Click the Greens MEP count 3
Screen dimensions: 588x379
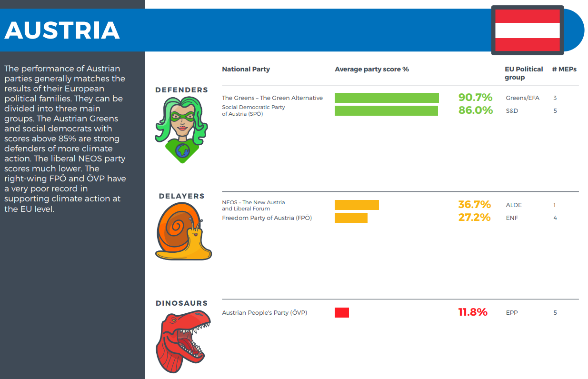click(x=555, y=98)
